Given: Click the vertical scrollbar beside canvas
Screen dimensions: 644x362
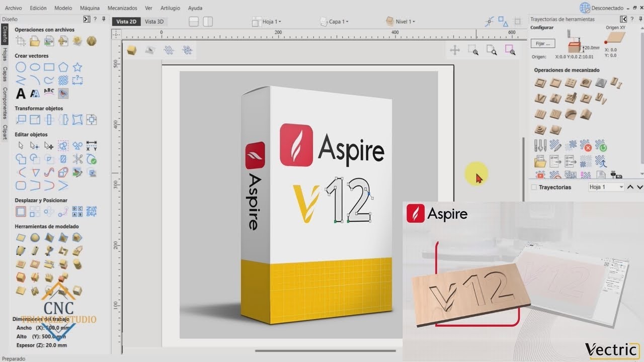Looking at the screenshot, I should (523, 168).
